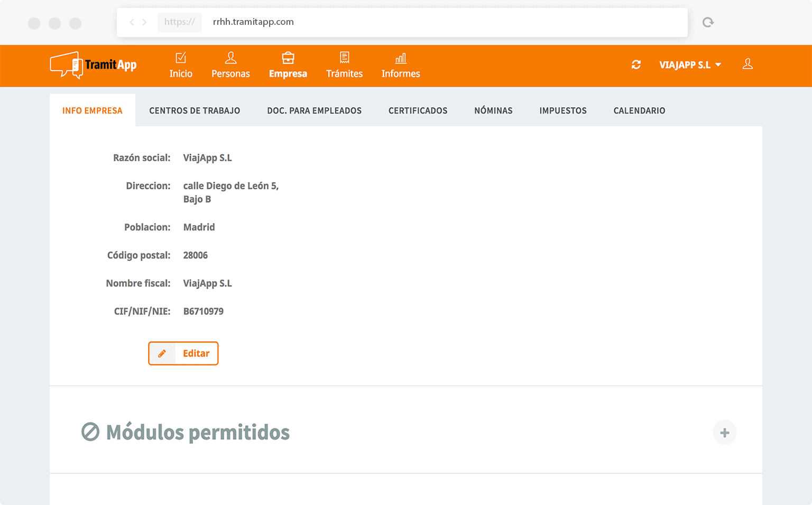Open the Inicio checkbox icon
Image resolution: width=812 pixels, height=505 pixels.
point(181,58)
